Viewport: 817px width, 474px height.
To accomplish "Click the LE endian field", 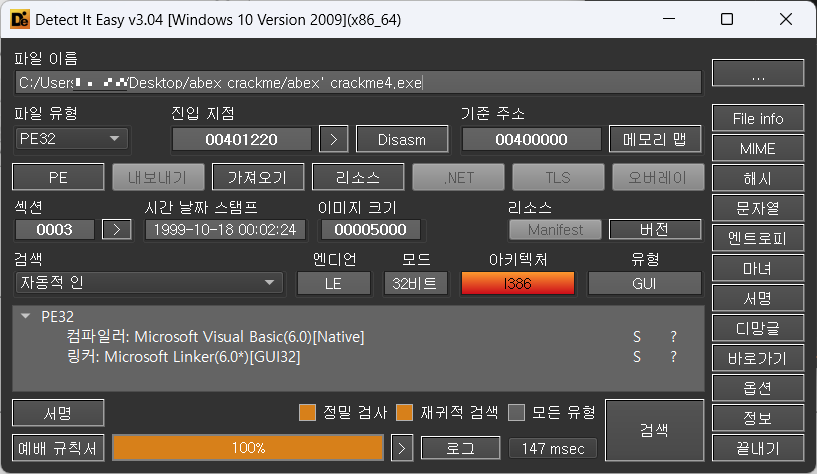I will tap(333, 283).
